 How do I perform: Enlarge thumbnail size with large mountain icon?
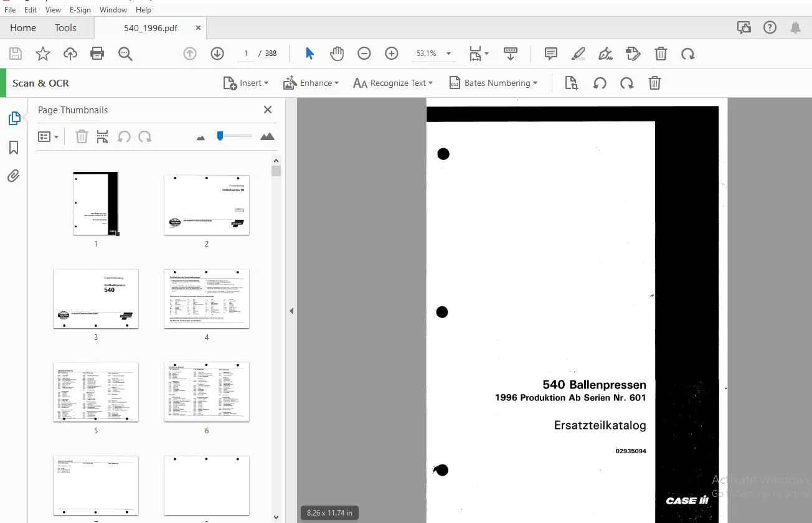(268, 136)
